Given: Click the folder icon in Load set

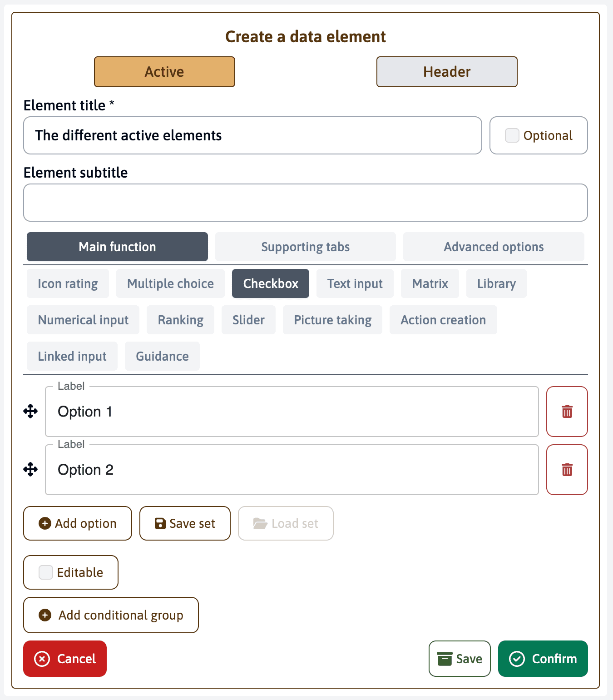Looking at the screenshot, I should click(260, 523).
